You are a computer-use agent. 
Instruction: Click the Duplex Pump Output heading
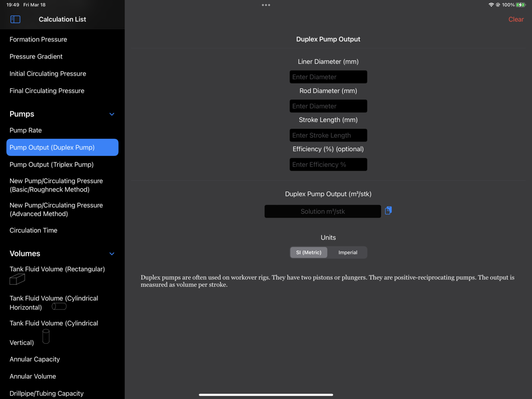click(328, 39)
